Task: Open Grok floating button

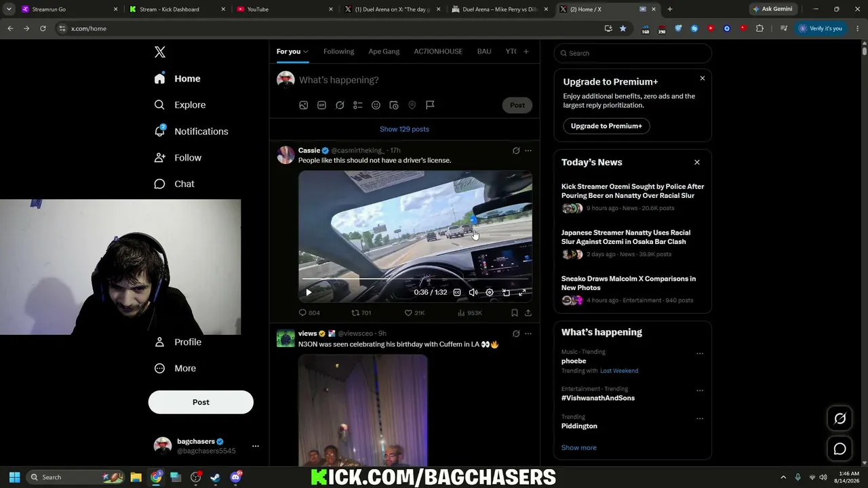Action: pos(840,419)
